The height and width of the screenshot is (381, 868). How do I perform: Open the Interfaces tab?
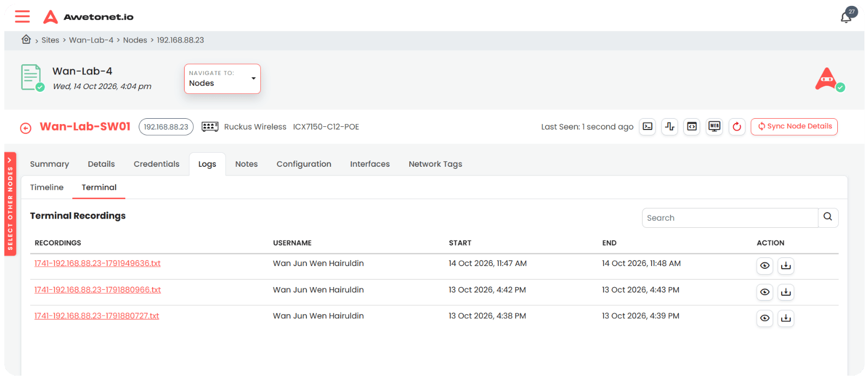[370, 164]
